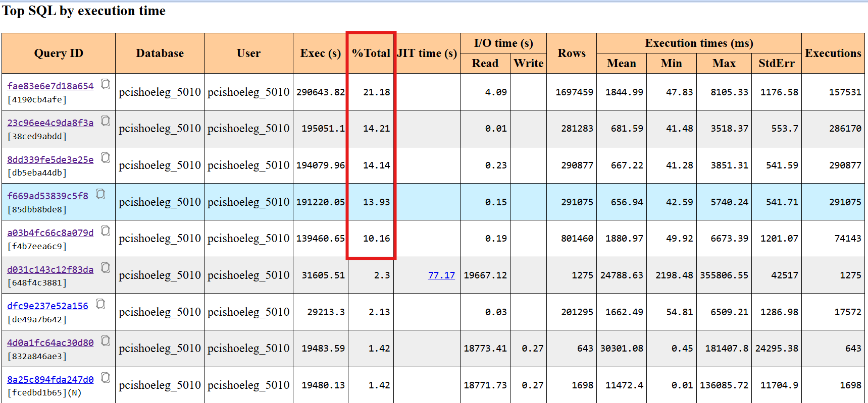Image resolution: width=868 pixels, height=403 pixels.
Task: Open query fae83e6e7d18a654 link
Action: click(x=50, y=86)
